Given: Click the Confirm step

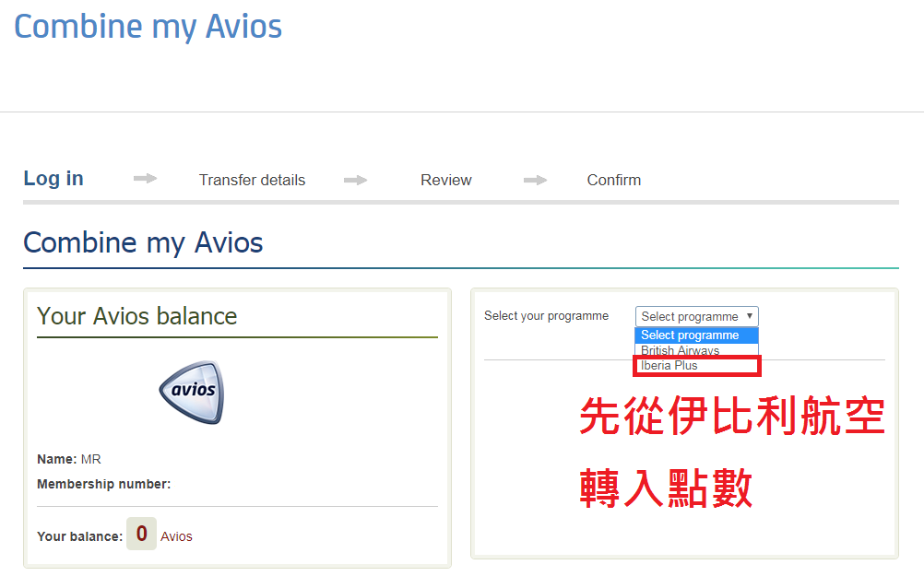Looking at the screenshot, I should [613, 180].
